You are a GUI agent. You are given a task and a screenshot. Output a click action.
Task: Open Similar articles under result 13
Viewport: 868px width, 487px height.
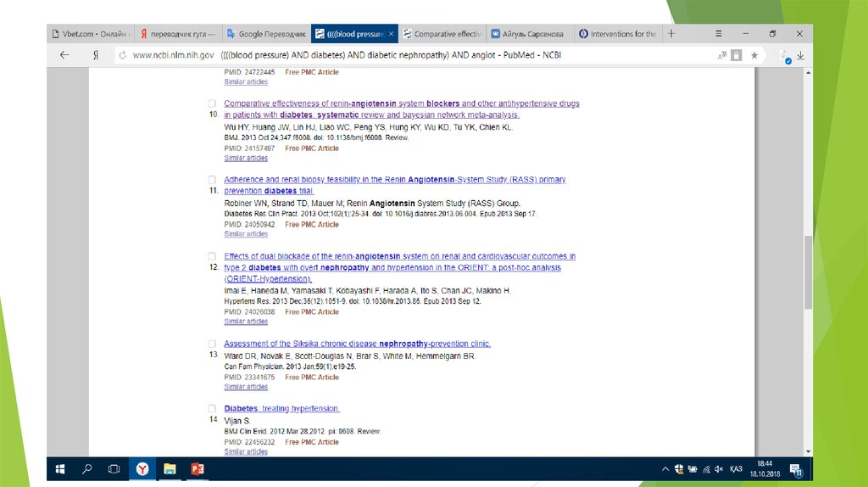246,387
